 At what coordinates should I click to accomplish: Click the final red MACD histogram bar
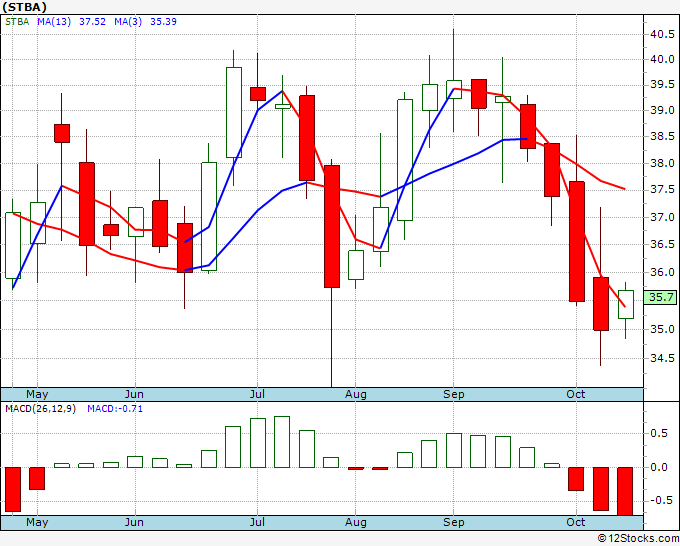[625, 491]
